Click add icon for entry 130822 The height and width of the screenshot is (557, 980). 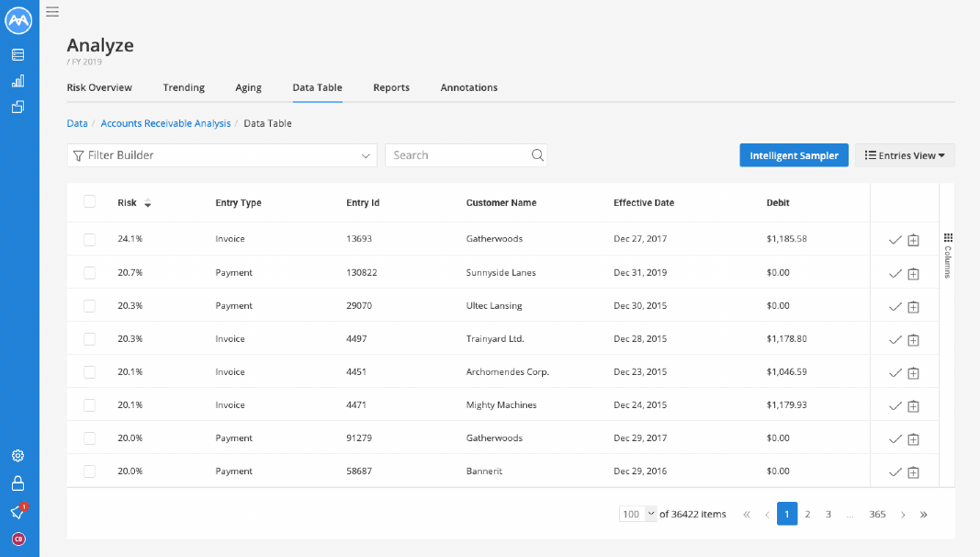coord(913,274)
